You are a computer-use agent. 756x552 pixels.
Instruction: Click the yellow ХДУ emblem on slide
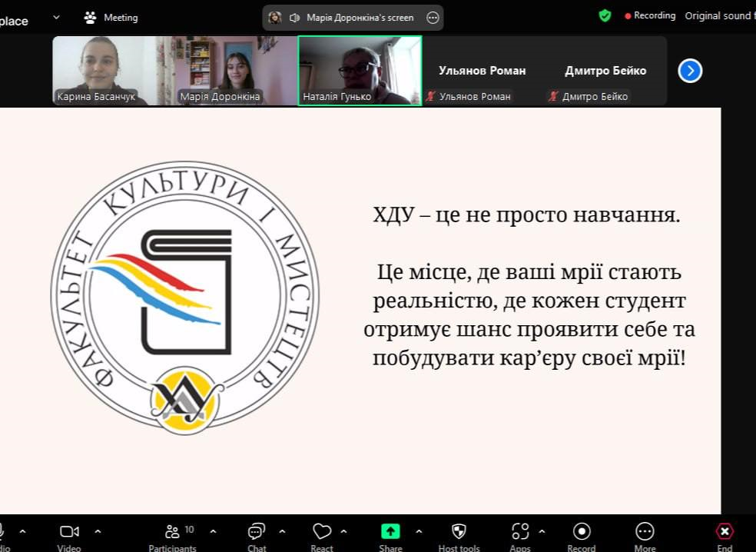coord(186,401)
